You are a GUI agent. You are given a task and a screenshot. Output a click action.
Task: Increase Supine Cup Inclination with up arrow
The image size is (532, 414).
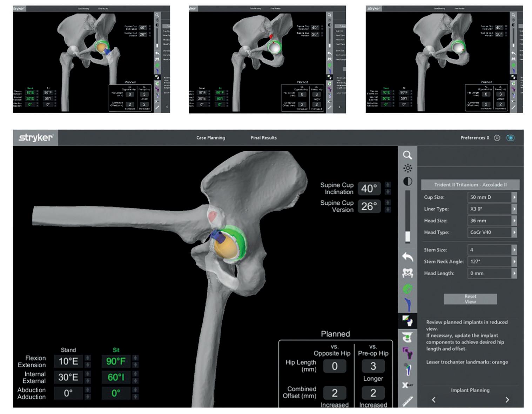(388, 185)
